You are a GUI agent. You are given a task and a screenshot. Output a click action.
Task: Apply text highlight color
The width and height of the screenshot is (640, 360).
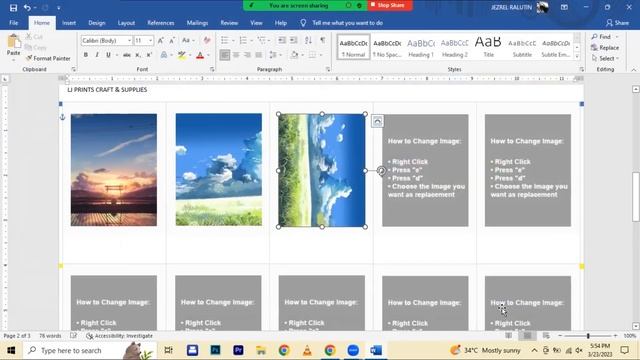tap(182, 55)
